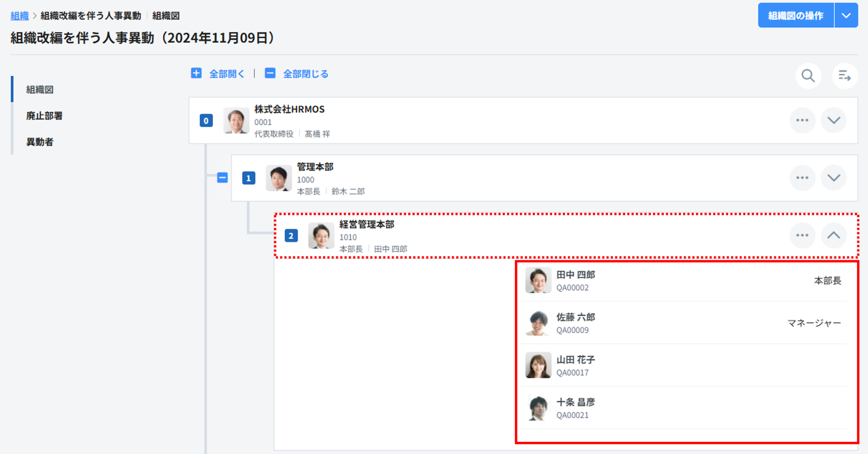Collapse the 管理本部 tree branch
Screen dimensions: 868x454
pos(222,178)
